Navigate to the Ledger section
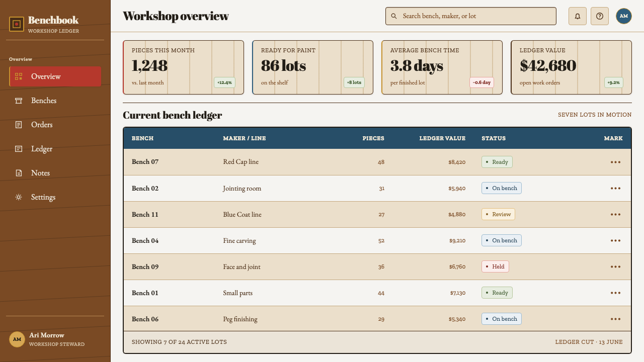 click(55, 149)
